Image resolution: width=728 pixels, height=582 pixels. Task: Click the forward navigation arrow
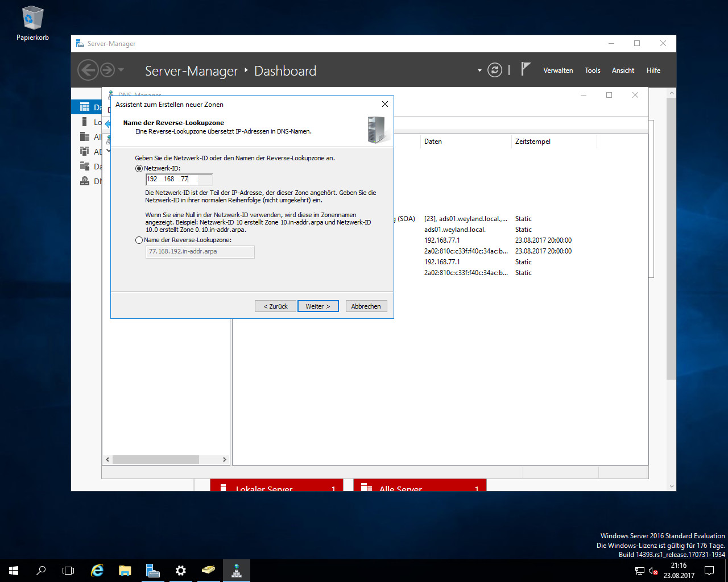click(107, 70)
